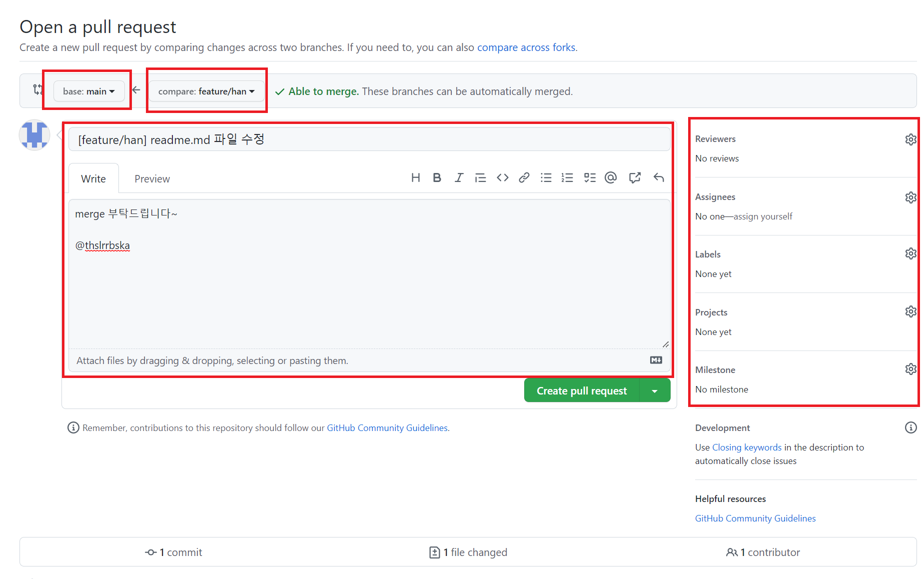Open the Closing keywords link
The height and width of the screenshot is (579, 924).
tap(747, 447)
